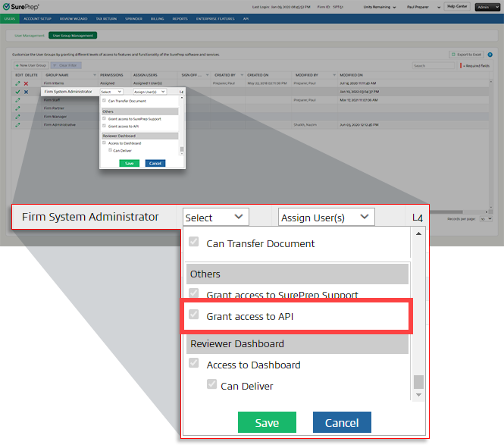
Task: Open Paul Preparer user menu
Action: tap(424, 7)
